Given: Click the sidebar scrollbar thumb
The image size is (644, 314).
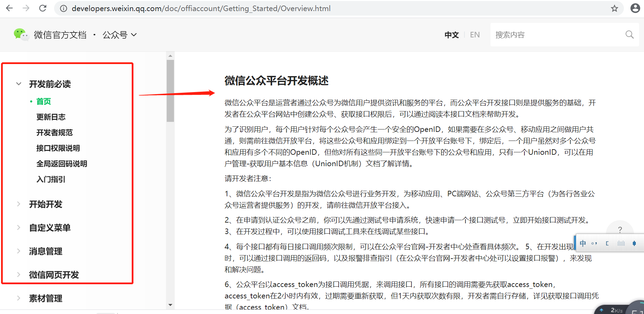Looking at the screenshot, I should (170, 91).
